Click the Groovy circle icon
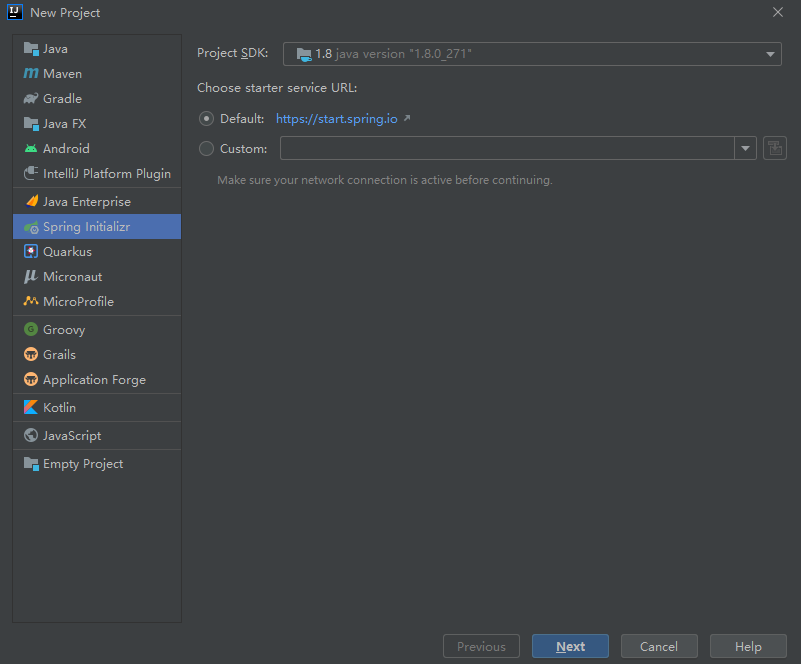The height and width of the screenshot is (664, 801). click(31, 330)
